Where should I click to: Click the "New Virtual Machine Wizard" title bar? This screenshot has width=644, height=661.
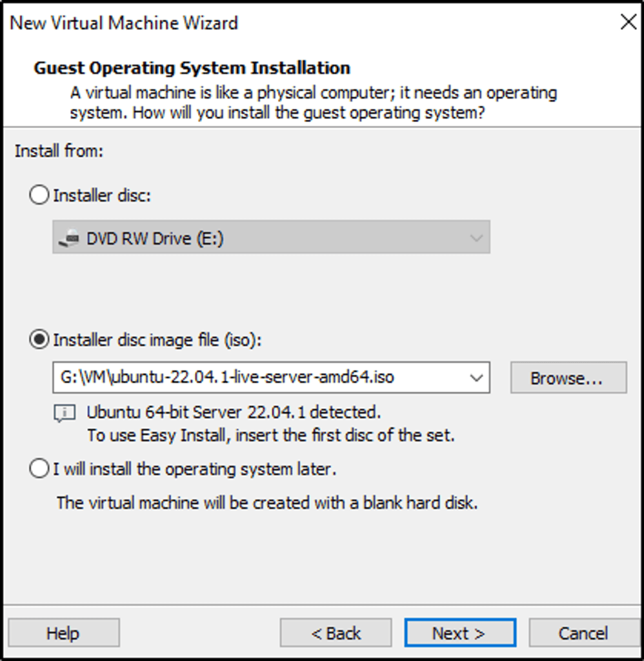(124, 23)
